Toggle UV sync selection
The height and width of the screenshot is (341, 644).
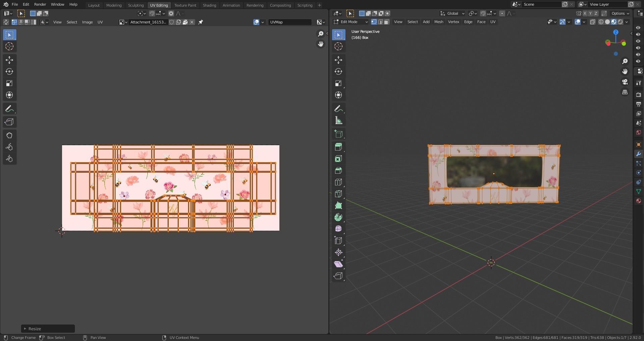pos(6,22)
